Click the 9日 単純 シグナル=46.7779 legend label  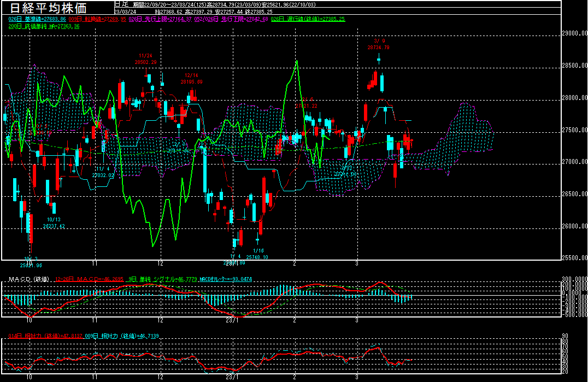pyautogui.click(x=162, y=279)
